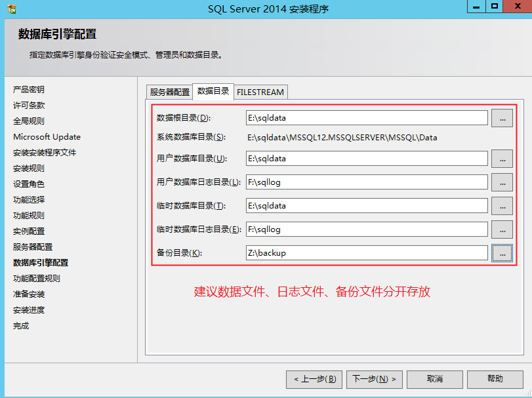This screenshot has width=532, height=398.
Task: Click the 数据根目录(D) label
Action: (x=184, y=118)
